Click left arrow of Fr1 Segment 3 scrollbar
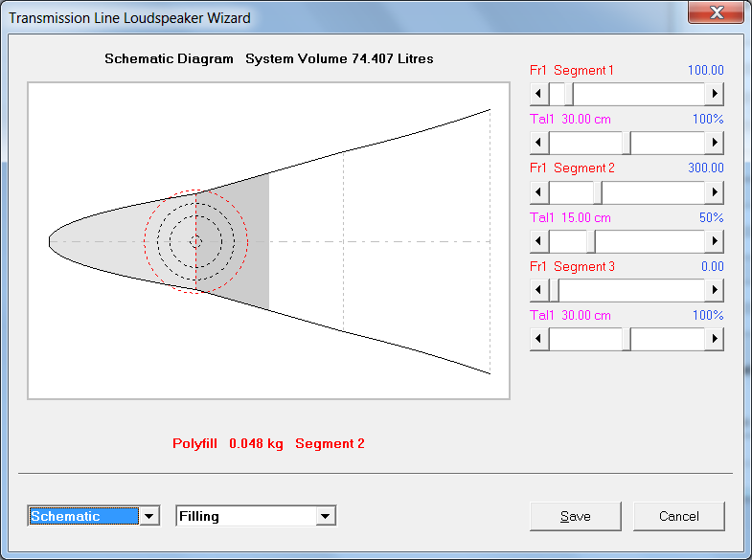 click(x=539, y=290)
